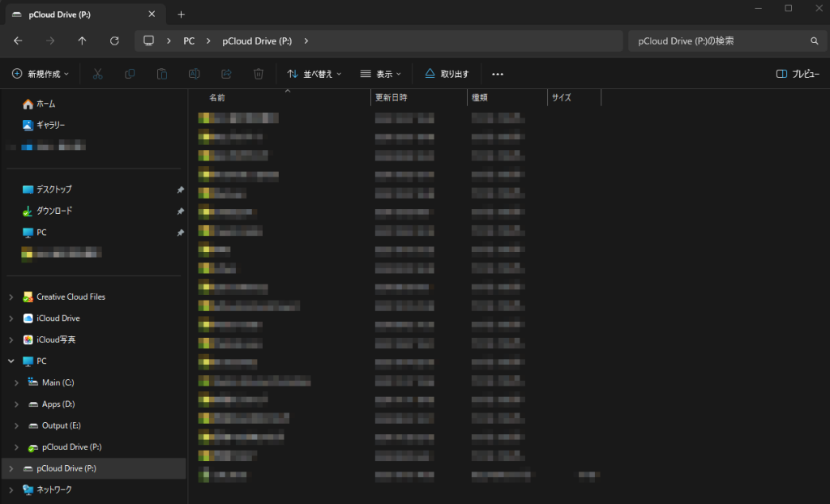Image resolution: width=830 pixels, height=504 pixels.
Task: Click the Cut scissors icon
Action: 97,74
